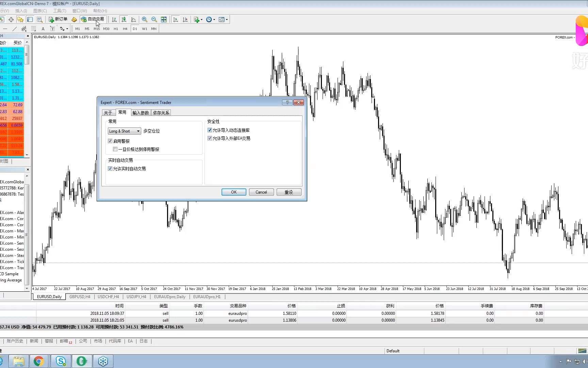Image resolution: width=588 pixels, height=368 pixels.
Task: Open File Explorer from the taskbar
Action: tap(18, 361)
